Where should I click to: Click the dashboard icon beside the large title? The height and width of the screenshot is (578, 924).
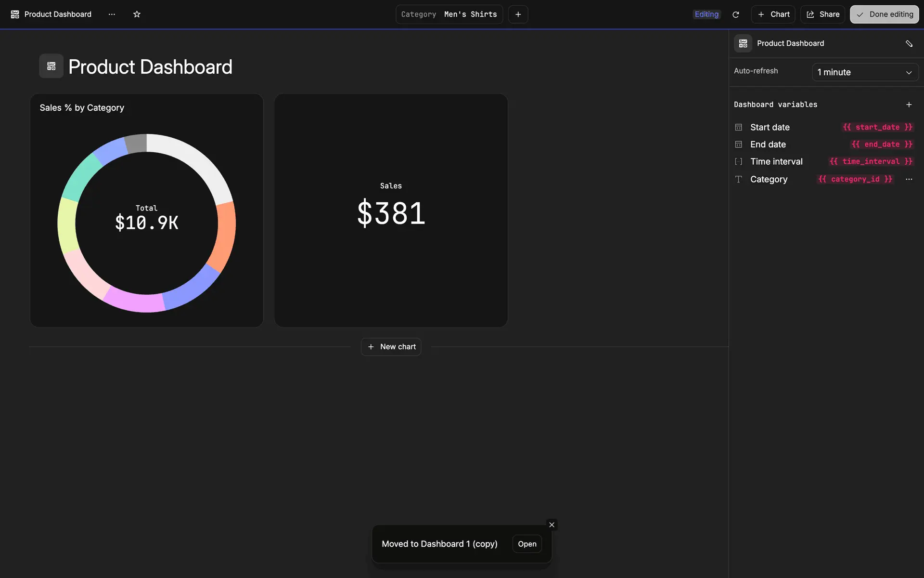(51, 66)
